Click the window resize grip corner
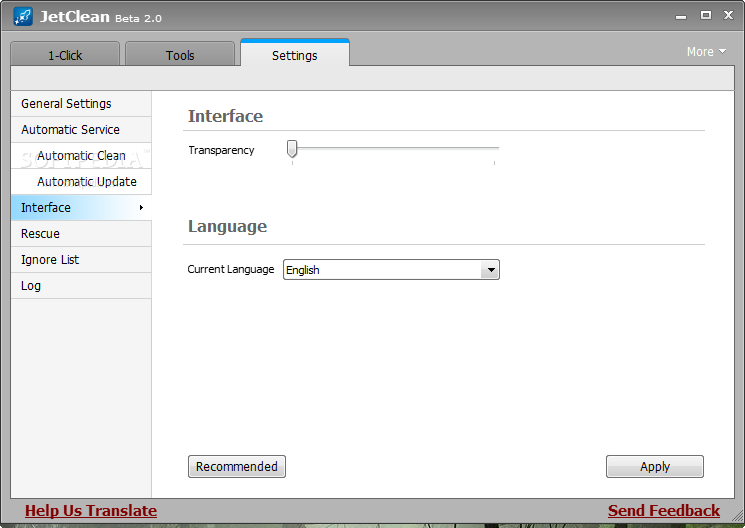The width and height of the screenshot is (745, 528). tap(738, 515)
